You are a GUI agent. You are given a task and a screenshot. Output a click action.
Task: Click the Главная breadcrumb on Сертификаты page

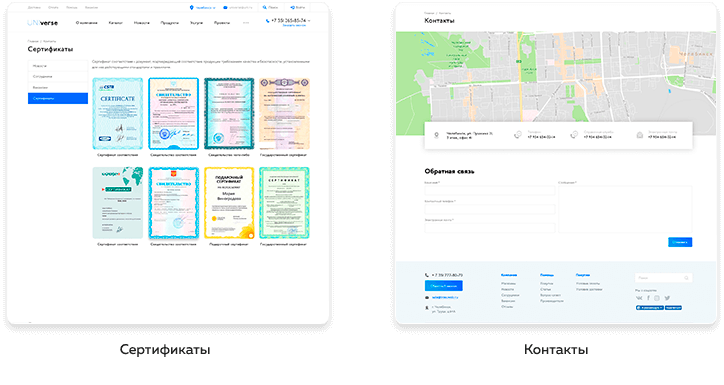coord(33,41)
